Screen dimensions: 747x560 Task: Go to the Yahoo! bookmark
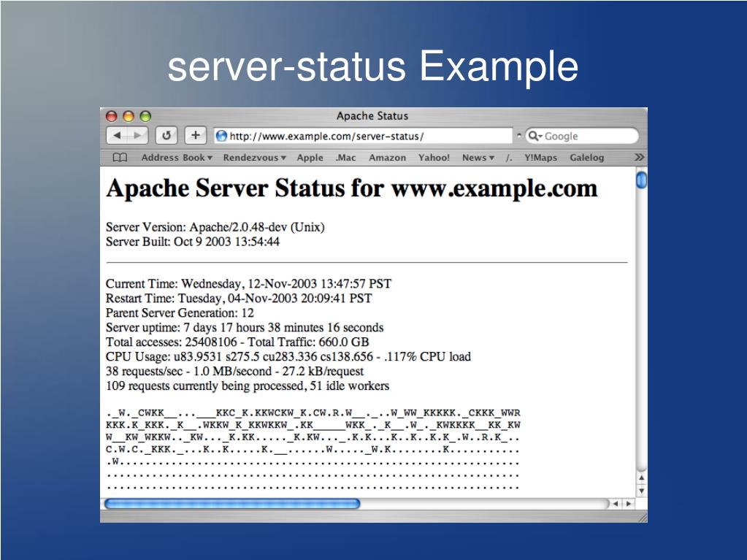(x=434, y=158)
